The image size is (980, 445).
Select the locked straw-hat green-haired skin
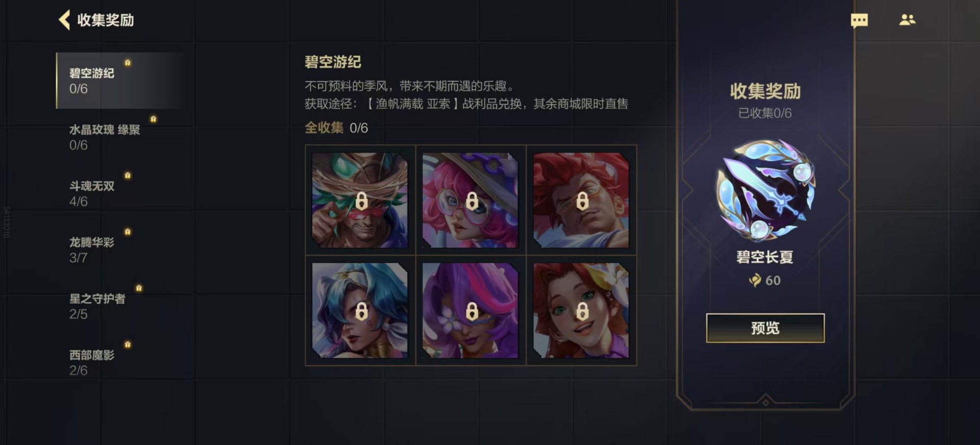pos(360,200)
